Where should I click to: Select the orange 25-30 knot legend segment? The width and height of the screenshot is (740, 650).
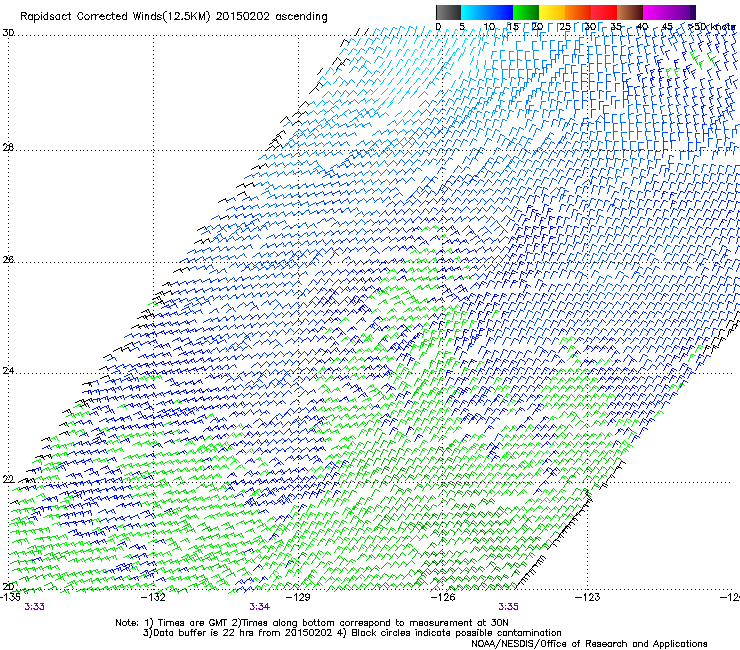point(578,12)
